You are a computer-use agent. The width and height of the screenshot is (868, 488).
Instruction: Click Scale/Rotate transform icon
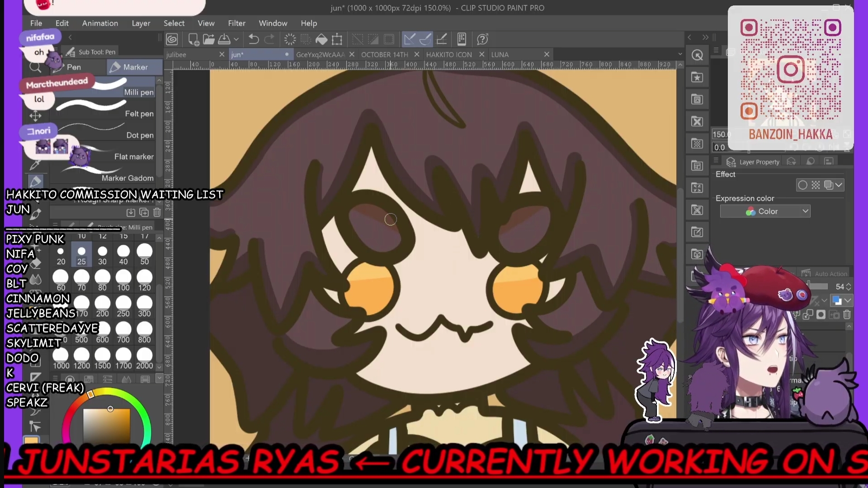[337, 39]
